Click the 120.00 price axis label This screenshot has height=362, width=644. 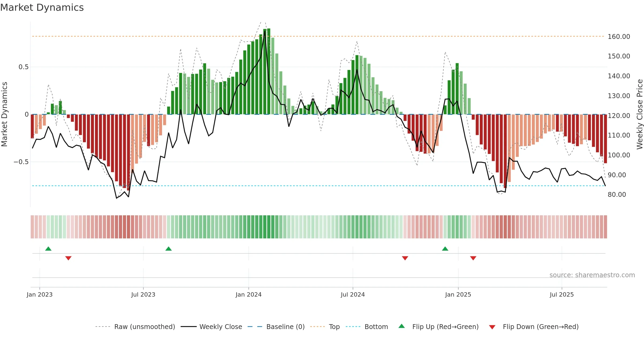[x=619, y=116]
